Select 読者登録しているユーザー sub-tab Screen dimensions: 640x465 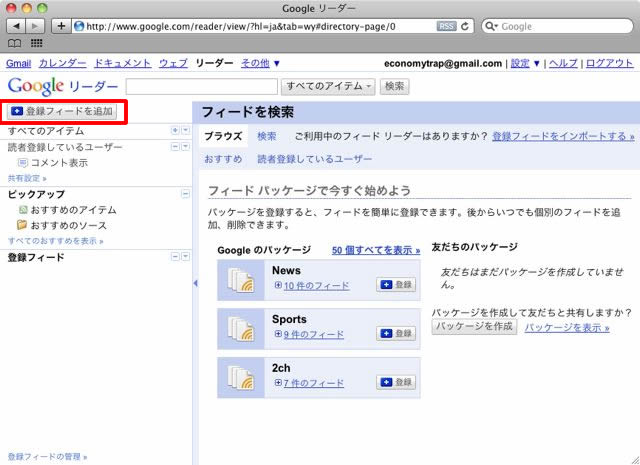click(x=314, y=159)
